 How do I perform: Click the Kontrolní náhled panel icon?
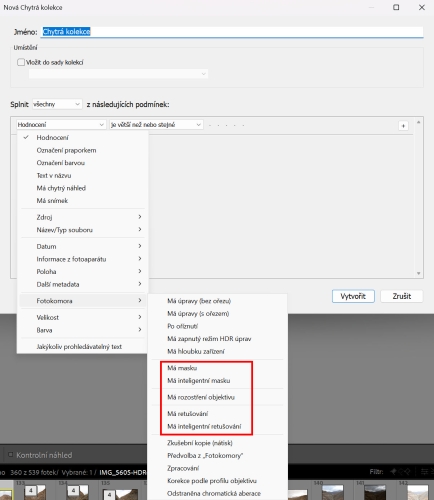[x=11, y=454]
